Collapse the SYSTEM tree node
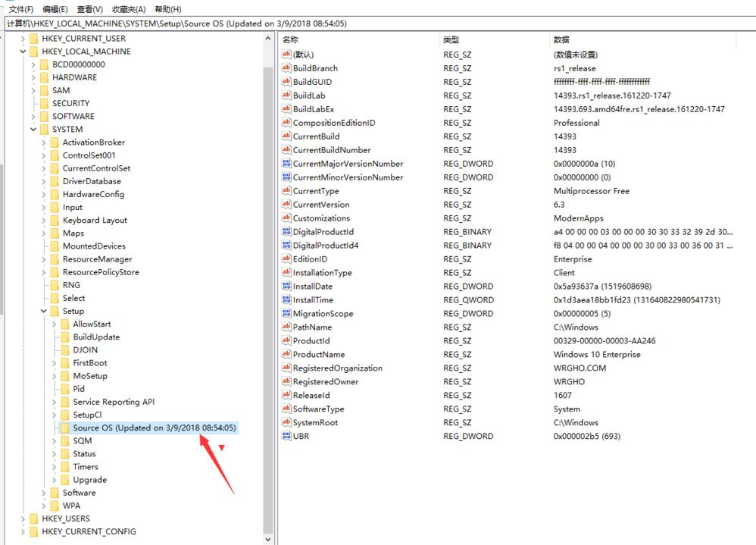This screenshot has width=756, height=545. (x=33, y=130)
